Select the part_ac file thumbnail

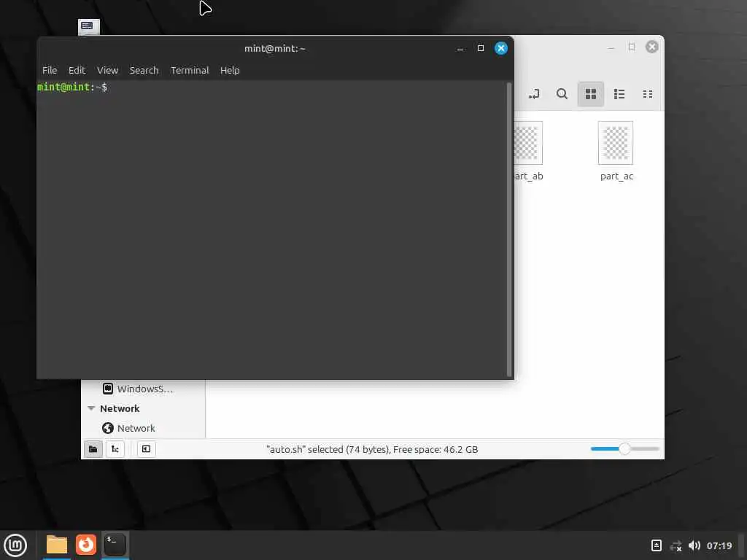pyautogui.click(x=616, y=143)
